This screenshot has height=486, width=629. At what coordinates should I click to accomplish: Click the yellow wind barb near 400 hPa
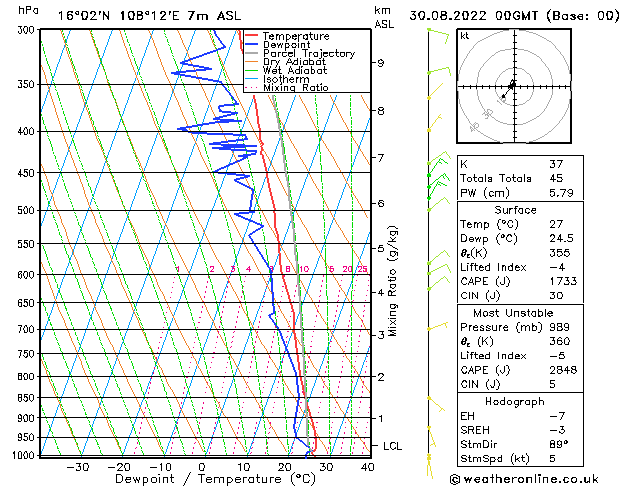(434, 123)
